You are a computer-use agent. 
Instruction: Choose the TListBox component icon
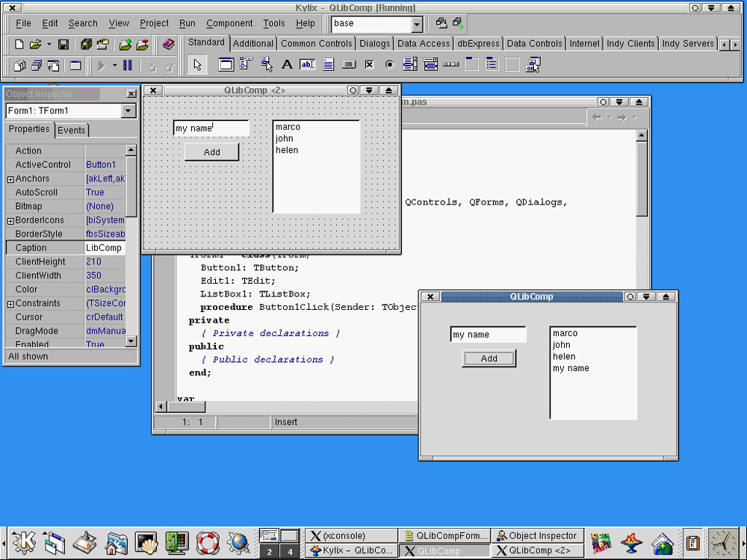click(410, 65)
